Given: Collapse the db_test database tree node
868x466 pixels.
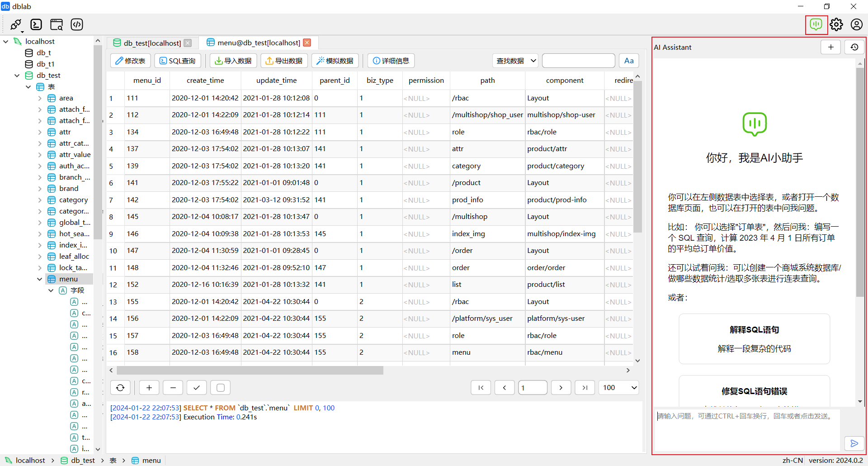Looking at the screenshot, I should [17, 76].
